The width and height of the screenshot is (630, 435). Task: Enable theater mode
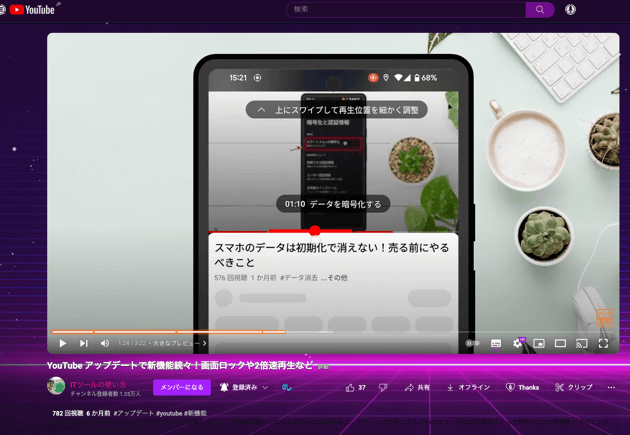coord(560,343)
